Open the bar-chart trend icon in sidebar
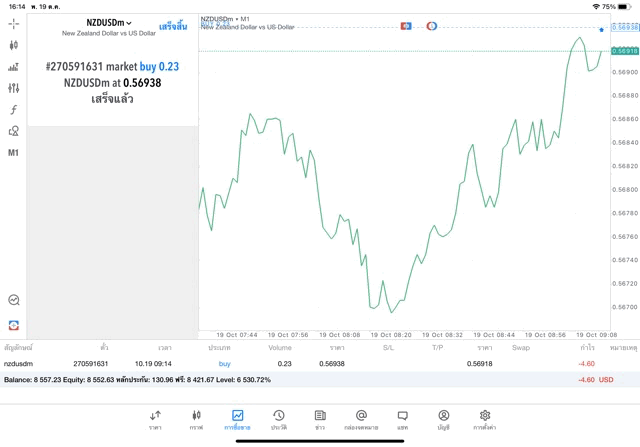Image resolution: width=640 pixels, height=447 pixels. [13, 67]
